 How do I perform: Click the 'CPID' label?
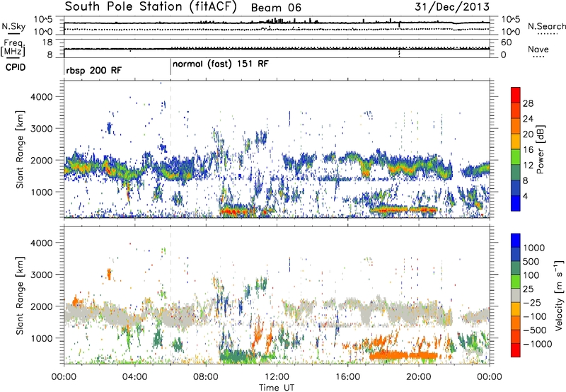tap(16, 67)
